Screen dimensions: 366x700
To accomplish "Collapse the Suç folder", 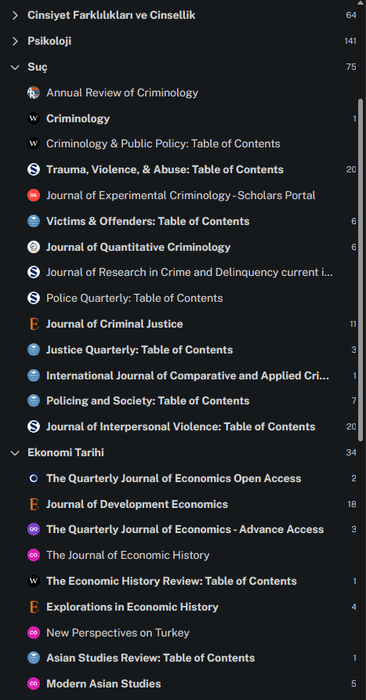I will (15, 67).
